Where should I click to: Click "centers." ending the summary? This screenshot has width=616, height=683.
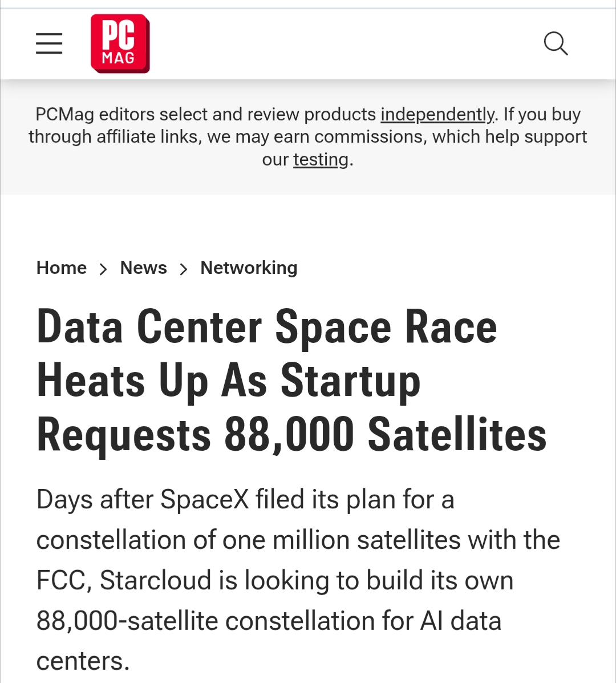pos(83,662)
